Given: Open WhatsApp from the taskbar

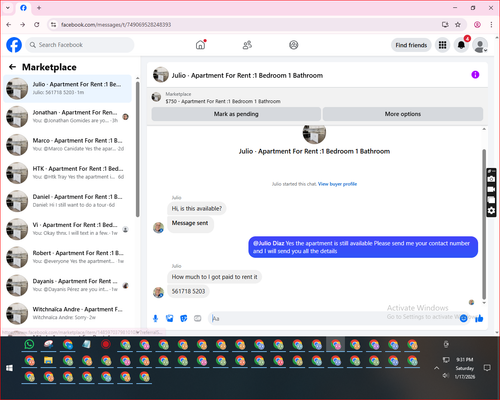Looking at the screenshot, I should [x=29, y=344].
